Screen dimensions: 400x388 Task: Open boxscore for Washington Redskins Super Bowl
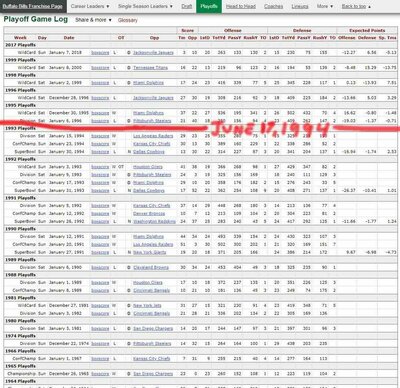click(x=100, y=221)
